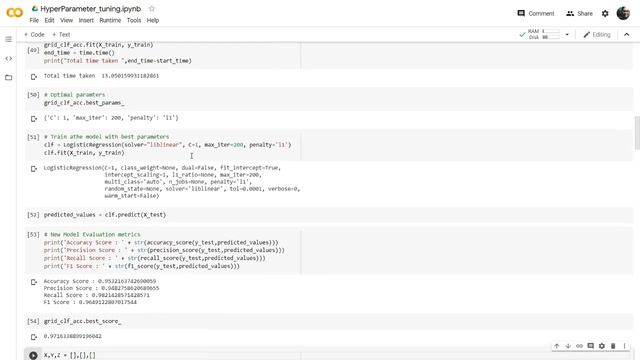Click the print recall_score code line

tap(154, 258)
